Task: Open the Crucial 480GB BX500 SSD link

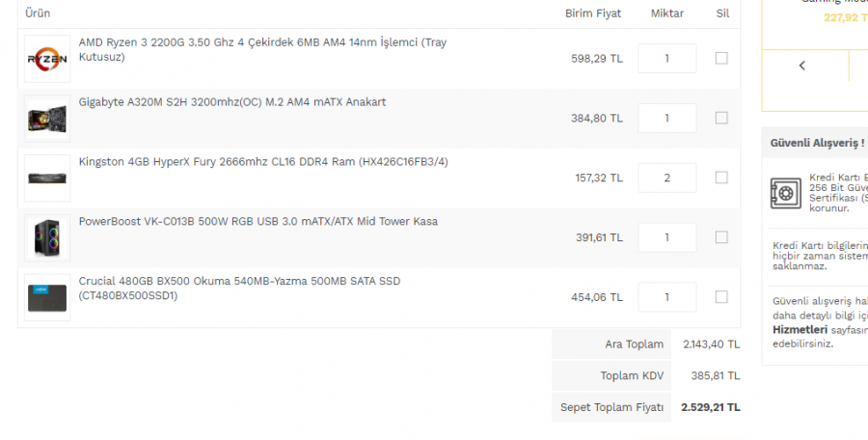Action: 239,289
